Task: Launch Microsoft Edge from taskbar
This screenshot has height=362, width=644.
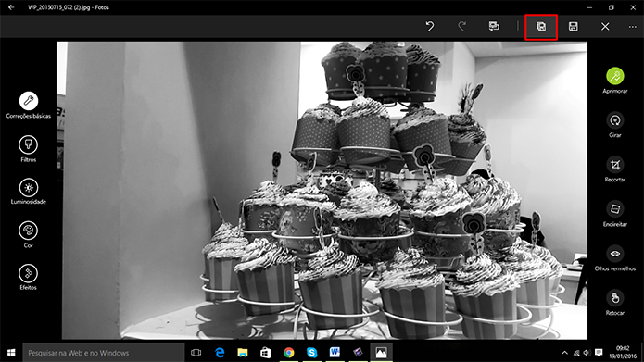Action: click(x=220, y=353)
